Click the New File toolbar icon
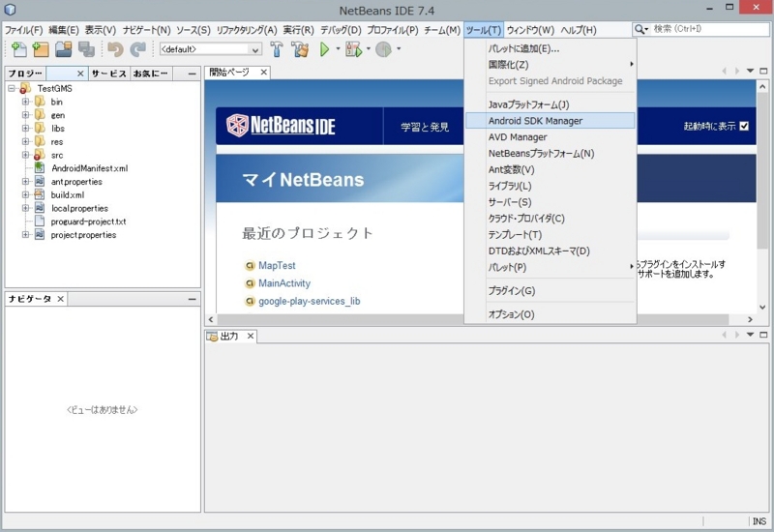The height and width of the screenshot is (532, 774). (x=18, y=49)
